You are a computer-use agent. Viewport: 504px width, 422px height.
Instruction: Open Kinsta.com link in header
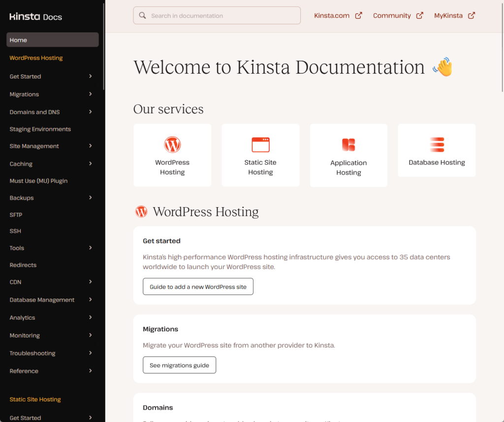[x=332, y=15]
